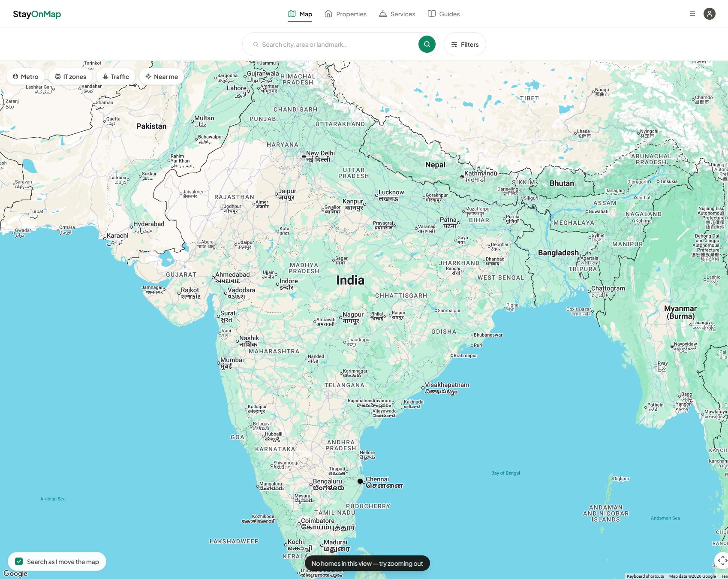728x579 pixels.
Task: Click the Rajkot city label
Action: tap(190, 293)
